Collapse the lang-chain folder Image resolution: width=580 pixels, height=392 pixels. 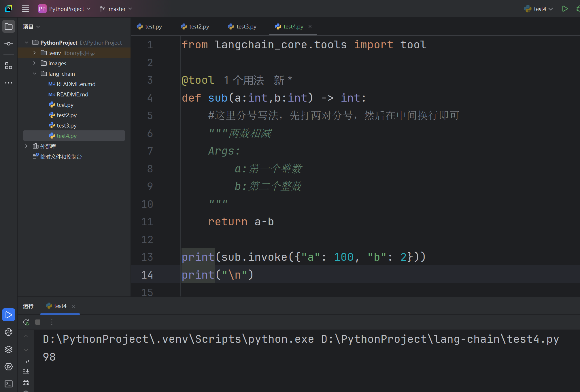coord(34,74)
